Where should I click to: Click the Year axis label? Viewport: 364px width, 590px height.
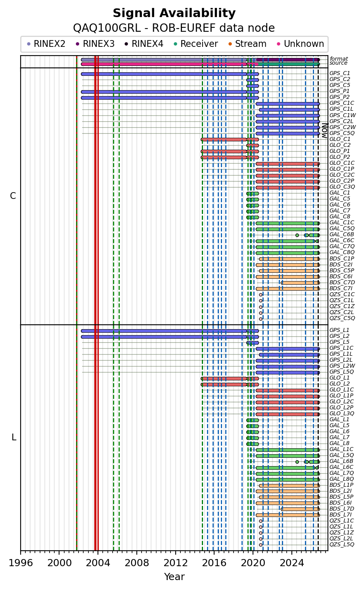pos(174,577)
